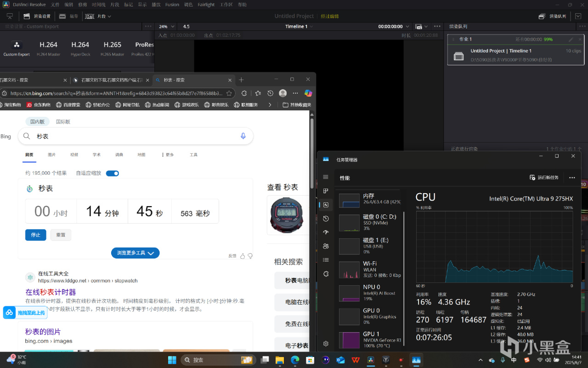Click the Edge Copilot icon
The height and width of the screenshot is (368, 588).
(308, 93)
